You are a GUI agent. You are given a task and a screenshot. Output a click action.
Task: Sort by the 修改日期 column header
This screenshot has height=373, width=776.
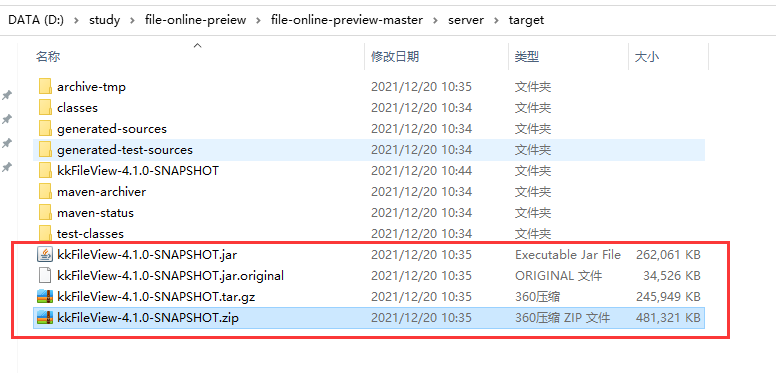coord(395,57)
